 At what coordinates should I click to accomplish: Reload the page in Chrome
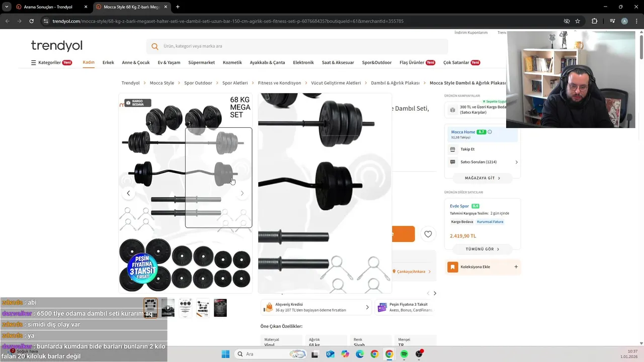[31, 21]
